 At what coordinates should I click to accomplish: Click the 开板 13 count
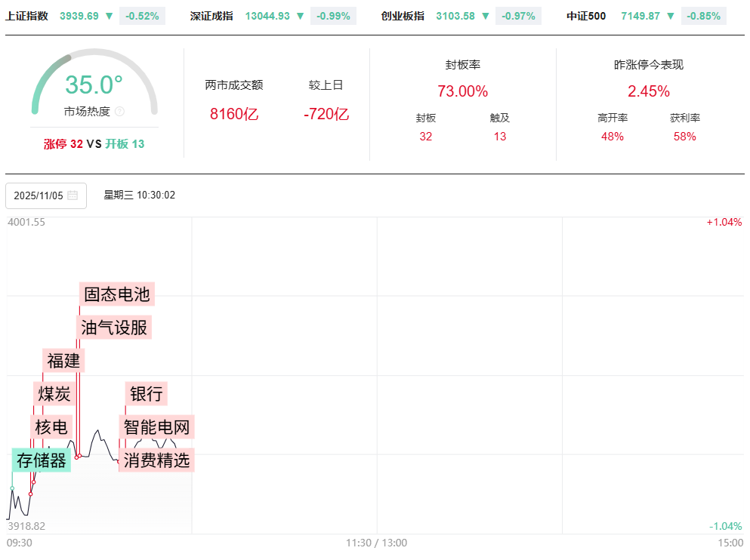click(x=125, y=144)
